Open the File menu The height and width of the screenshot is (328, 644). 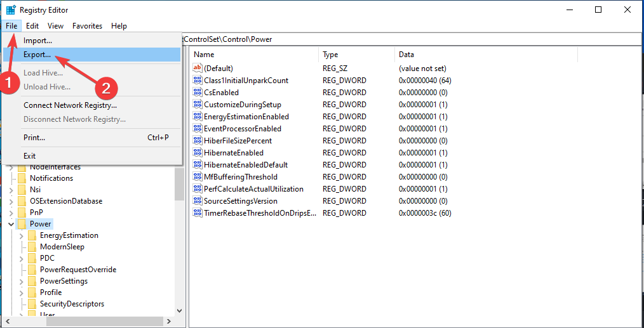11,26
